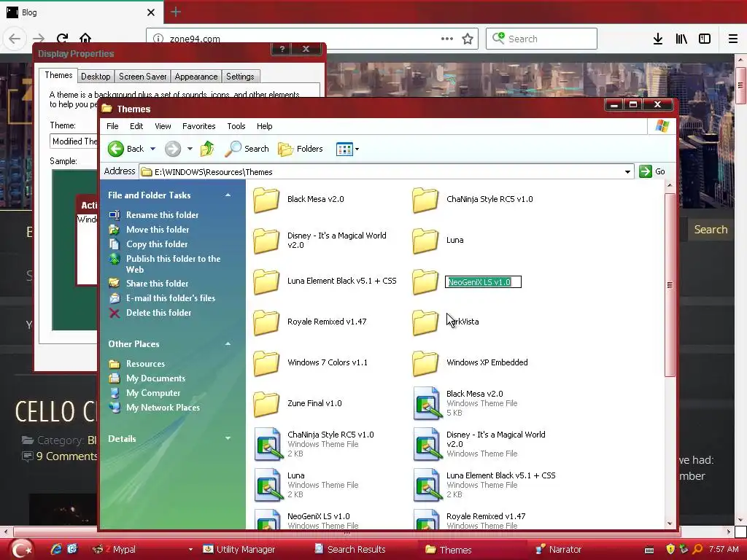
Task: Switch to Screen Saver tab in Display Properties
Action: pos(142,77)
